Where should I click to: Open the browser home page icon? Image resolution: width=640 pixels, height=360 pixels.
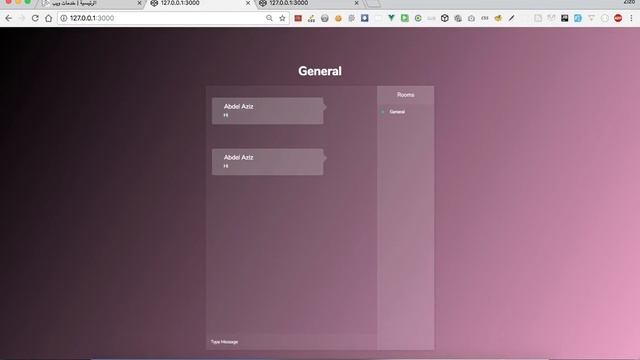(x=49, y=18)
